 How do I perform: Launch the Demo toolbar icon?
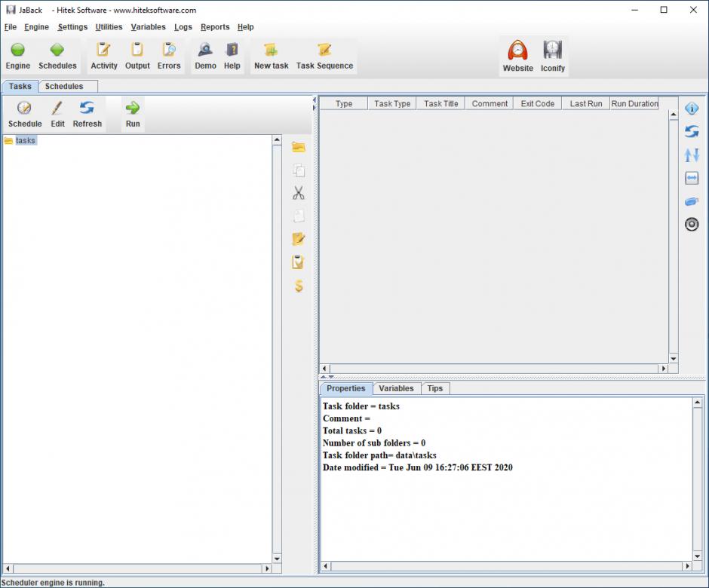click(205, 50)
